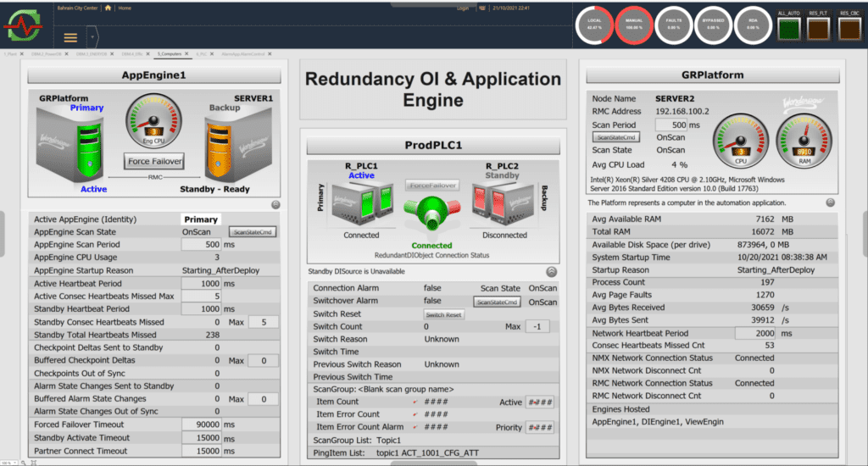Click the ScanGroup Active #### field
This screenshot has width=868, height=466.
[x=540, y=402]
